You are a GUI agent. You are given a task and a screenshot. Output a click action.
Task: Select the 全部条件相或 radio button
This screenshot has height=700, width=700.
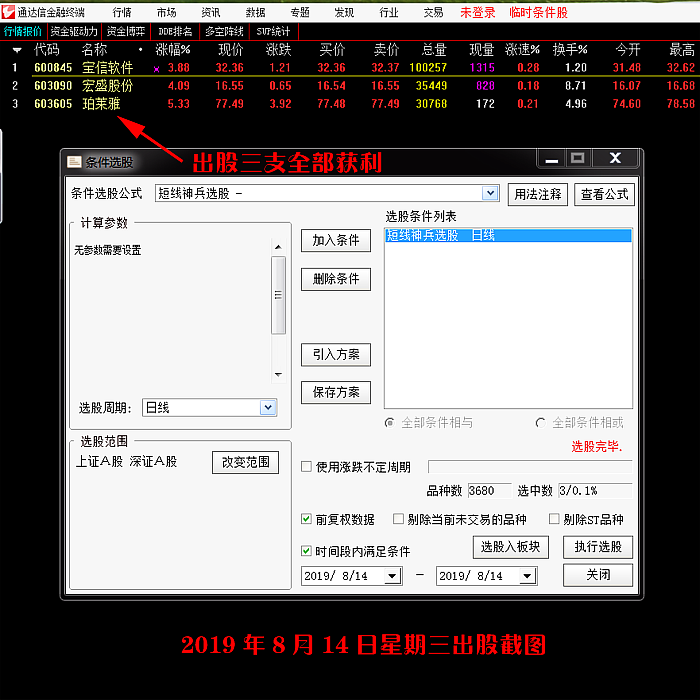click(x=541, y=422)
